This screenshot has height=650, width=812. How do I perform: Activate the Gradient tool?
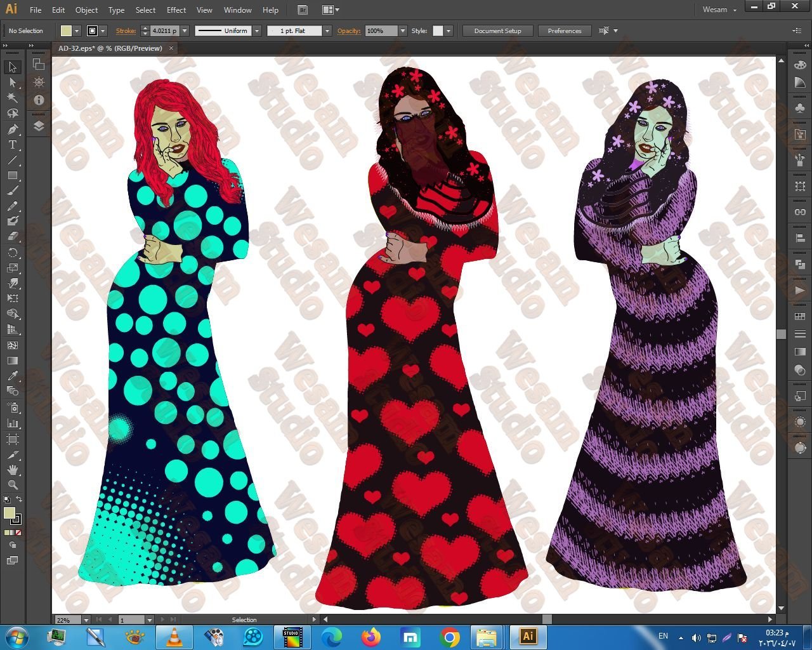click(x=13, y=361)
